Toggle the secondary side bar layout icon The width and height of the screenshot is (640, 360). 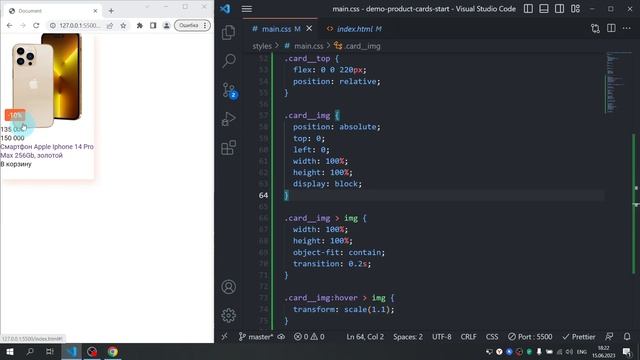click(x=559, y=9)
